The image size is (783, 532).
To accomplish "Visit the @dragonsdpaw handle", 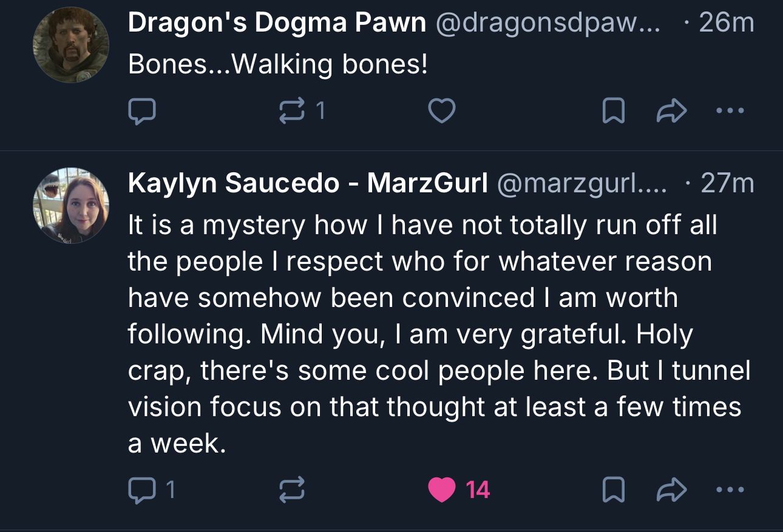I will 546,23.
